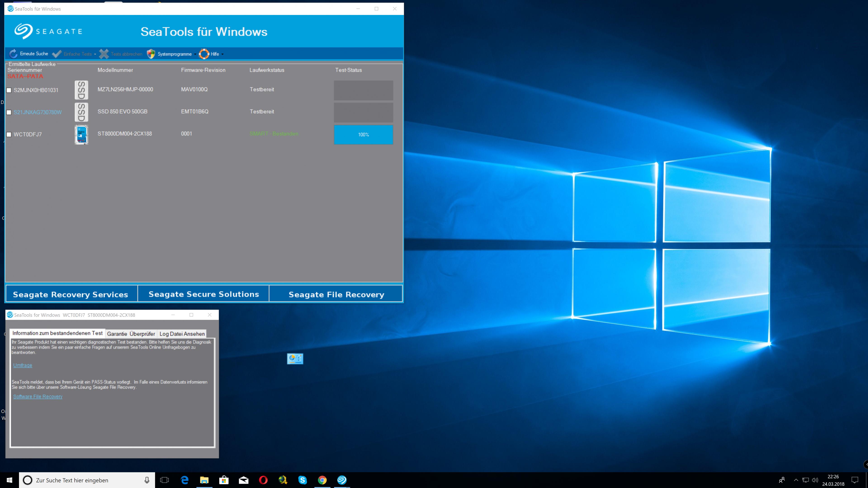Screen dimensions: 868x488
Task: Click the SSD icon for MZ7LN256HMJP-00000
Action: point(81,90)
